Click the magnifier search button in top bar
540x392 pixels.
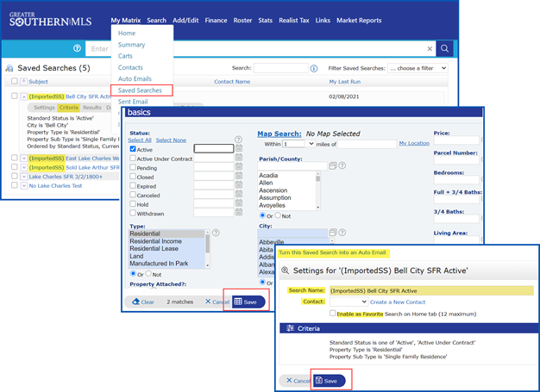[444, 48]
